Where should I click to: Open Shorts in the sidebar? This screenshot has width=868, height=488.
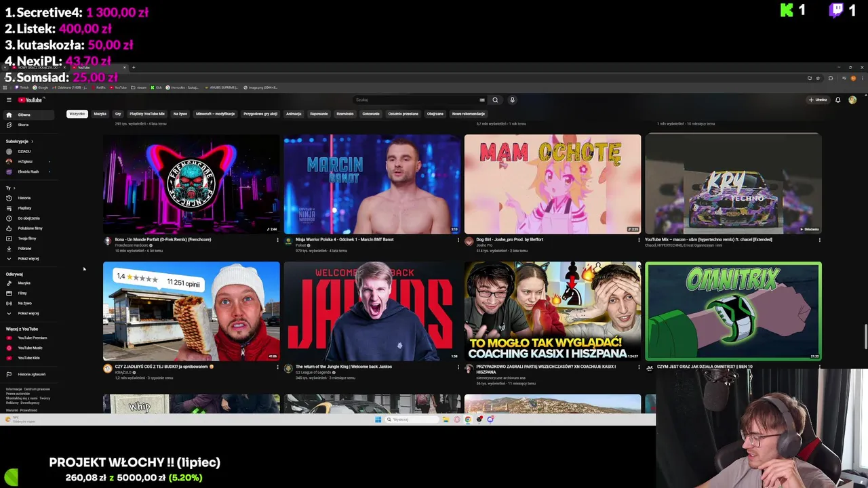[x=29, y=125]
